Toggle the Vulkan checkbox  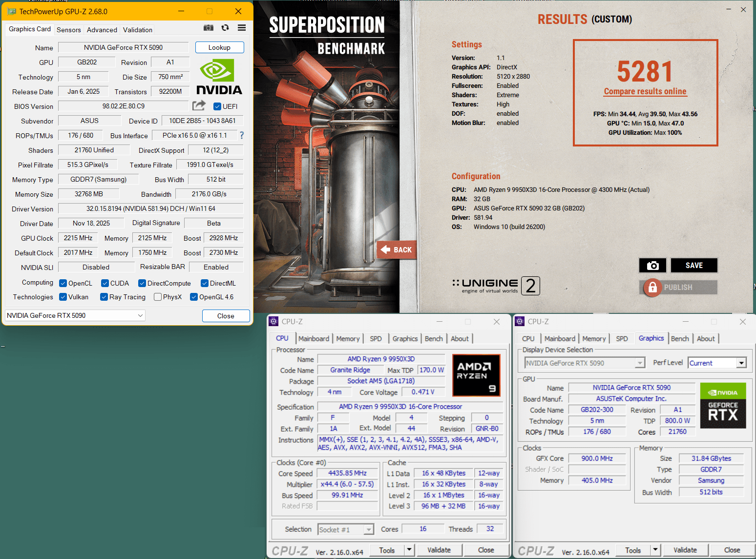pos(63,297)
